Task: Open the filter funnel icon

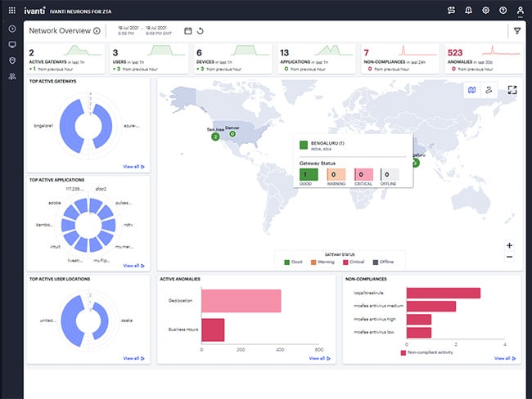Action: 517,31
